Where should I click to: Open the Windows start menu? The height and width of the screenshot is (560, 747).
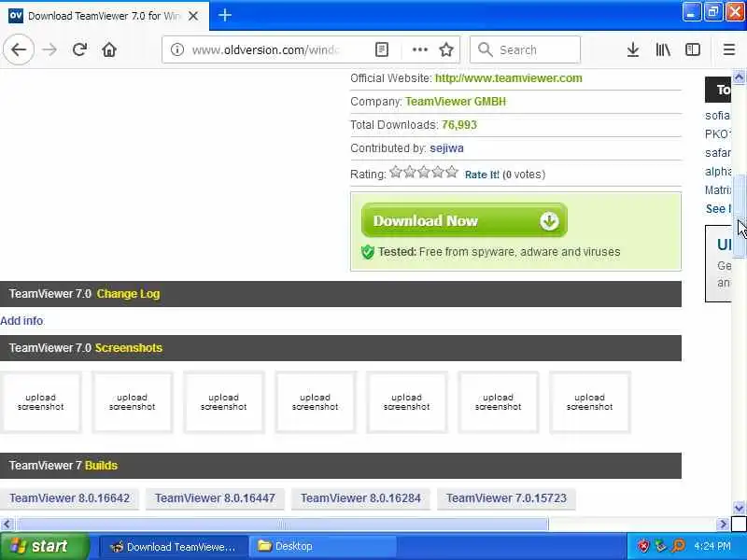pyautogui.click(x=44, y=546)
